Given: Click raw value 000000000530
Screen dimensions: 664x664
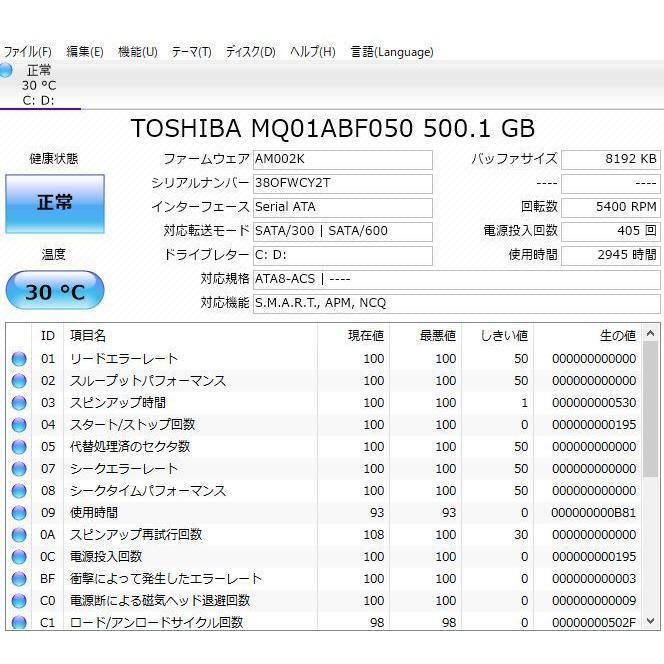Looking at the screenshot, I should click(x=594, y=403).
